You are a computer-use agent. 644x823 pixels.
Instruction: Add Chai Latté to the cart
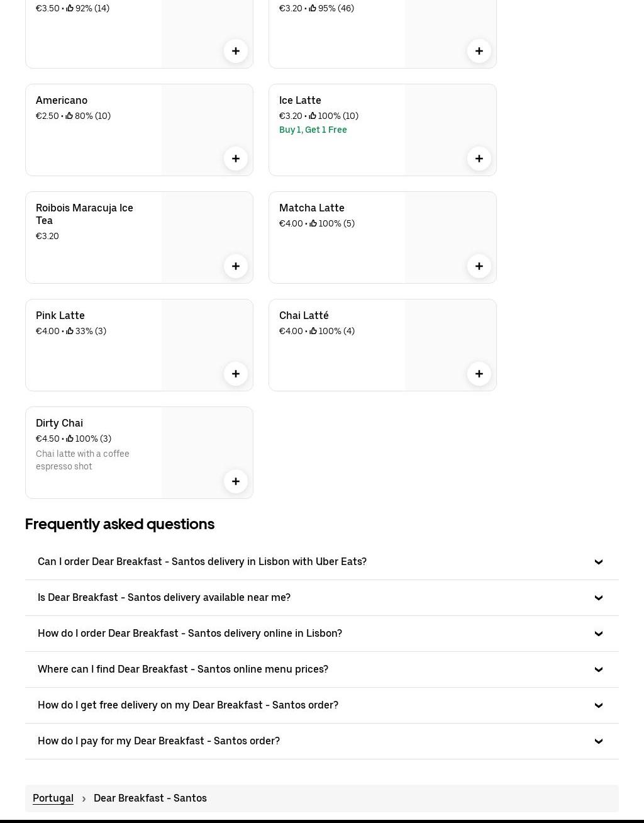[x=479, y=374]
